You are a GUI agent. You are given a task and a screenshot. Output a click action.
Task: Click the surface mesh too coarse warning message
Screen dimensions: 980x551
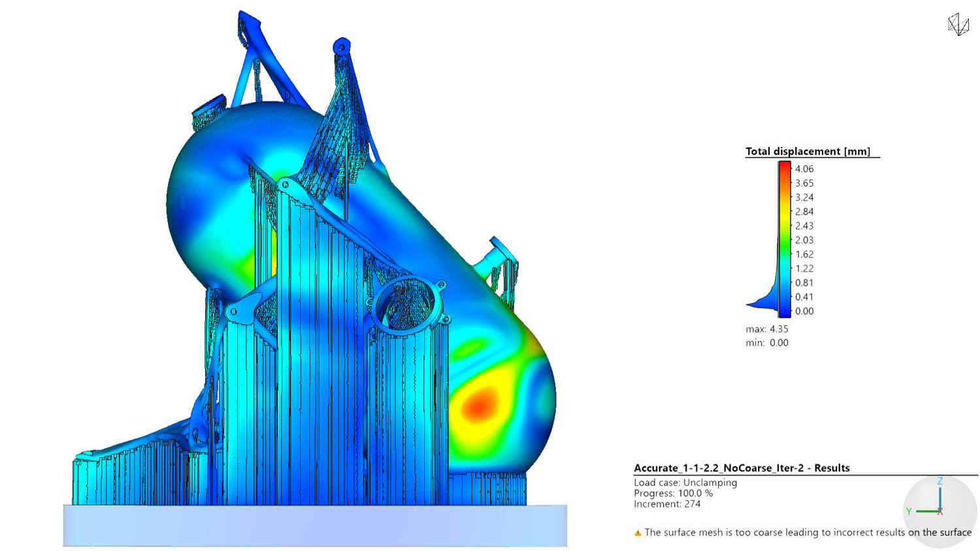pyautogui.click(x=808, y=533)
